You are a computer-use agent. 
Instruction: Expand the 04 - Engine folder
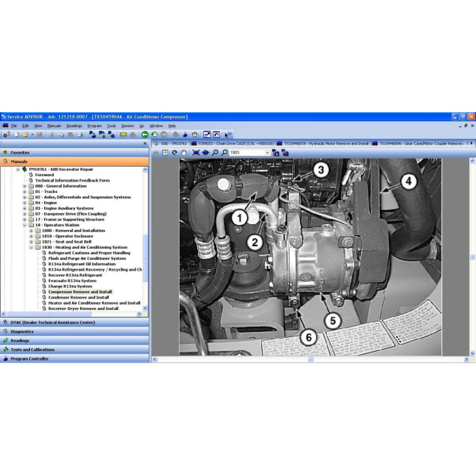(x=24, y=203)
